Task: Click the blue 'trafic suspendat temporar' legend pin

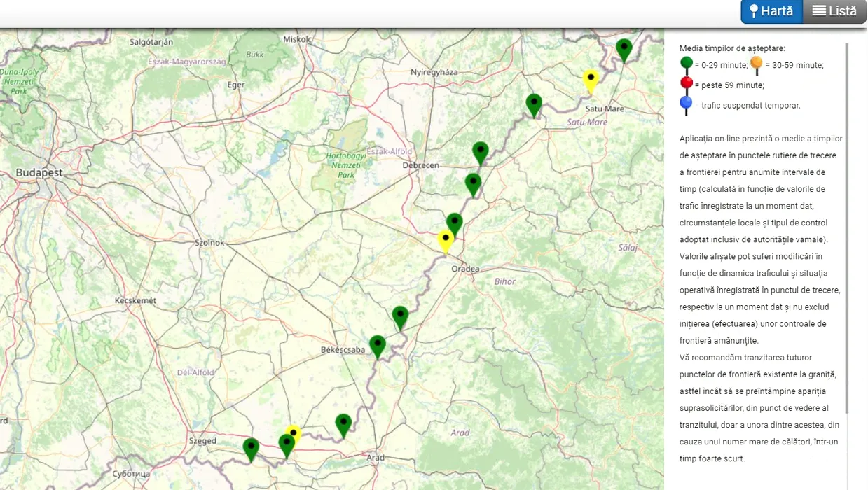Action: [x=687, y=106]
